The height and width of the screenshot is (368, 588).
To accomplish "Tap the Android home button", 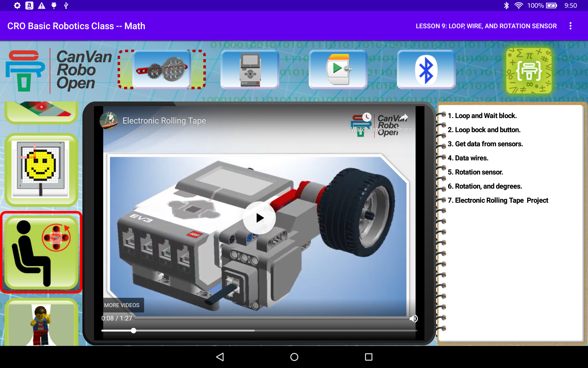I will click(294, 357).
